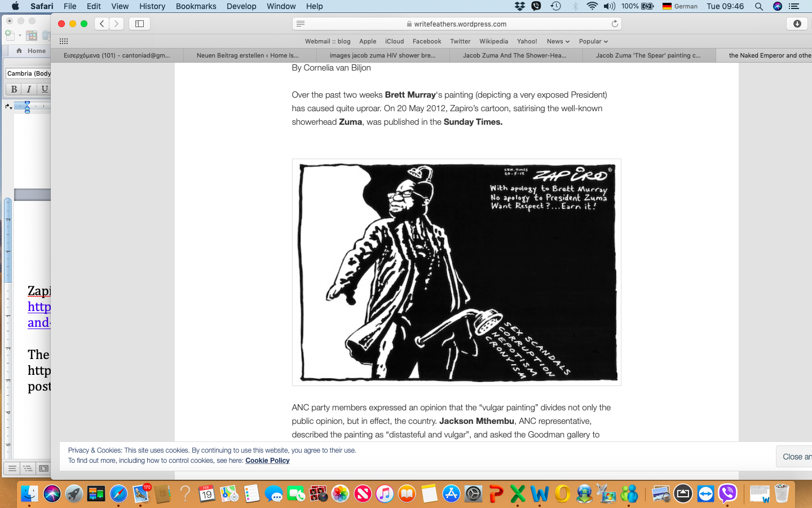Launch Siri from the Dock
This screenshot has width=812, height=508.
tap(52, 494)
